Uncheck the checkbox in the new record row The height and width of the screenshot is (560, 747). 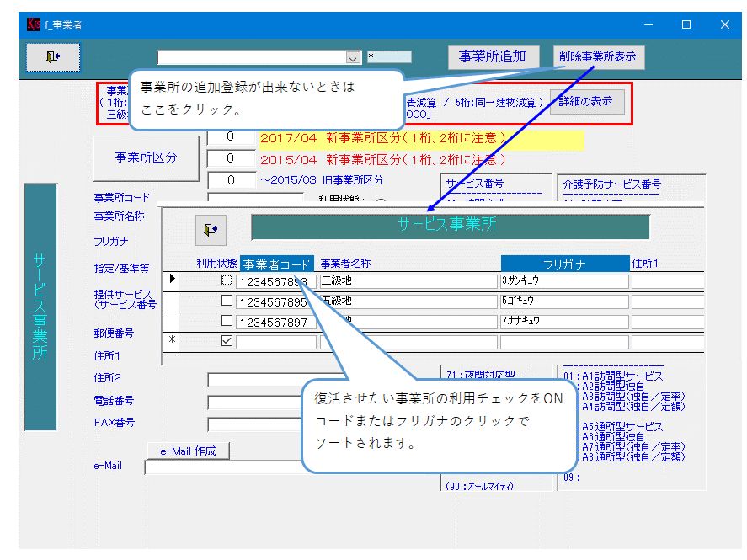coord(226,341)
